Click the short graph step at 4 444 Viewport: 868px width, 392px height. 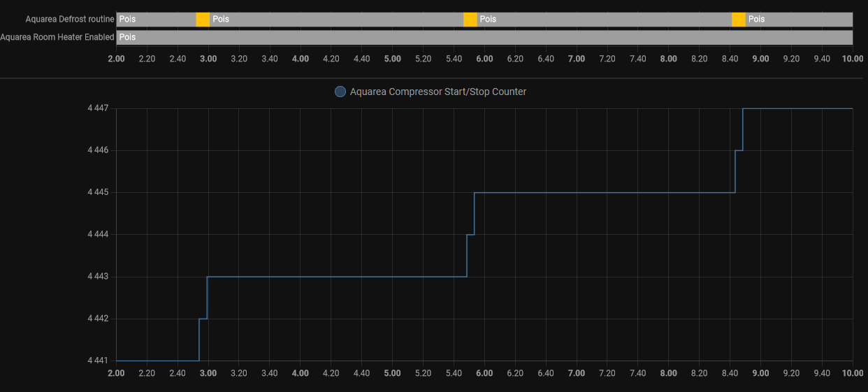(x=470, y=235)
